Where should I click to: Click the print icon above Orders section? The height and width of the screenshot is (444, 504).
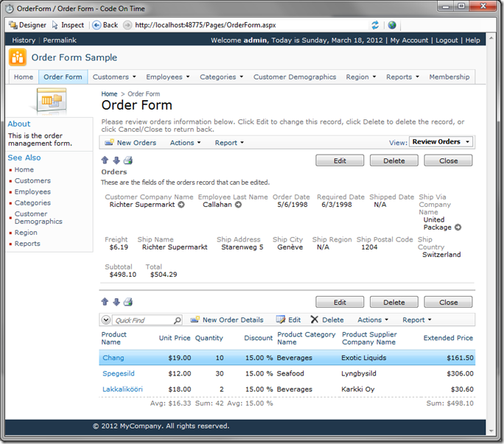click(x=128, y=161)
